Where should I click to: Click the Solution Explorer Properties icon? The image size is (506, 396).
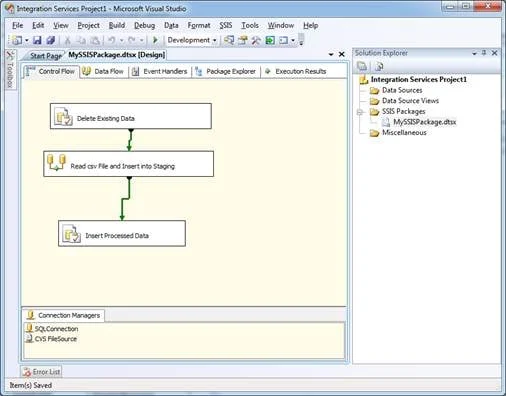pyautogui.click(x=362, y=66)
